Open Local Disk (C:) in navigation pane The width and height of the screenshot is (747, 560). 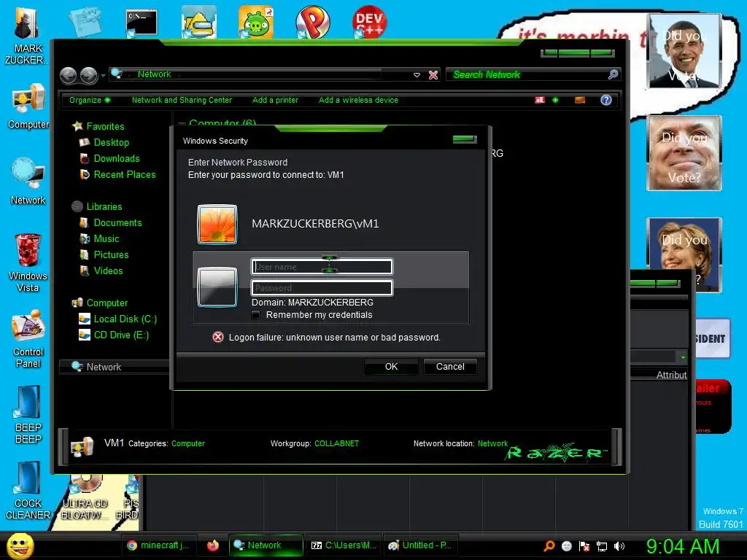pos(125,319)
